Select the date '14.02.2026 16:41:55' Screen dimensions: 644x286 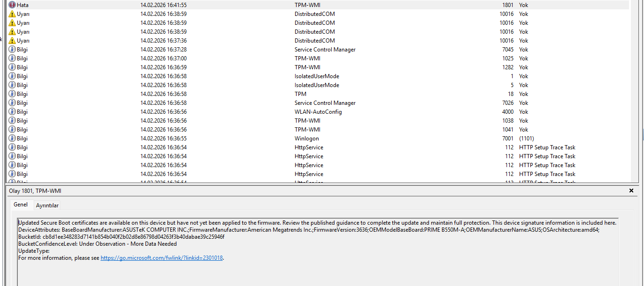[163, 5]
